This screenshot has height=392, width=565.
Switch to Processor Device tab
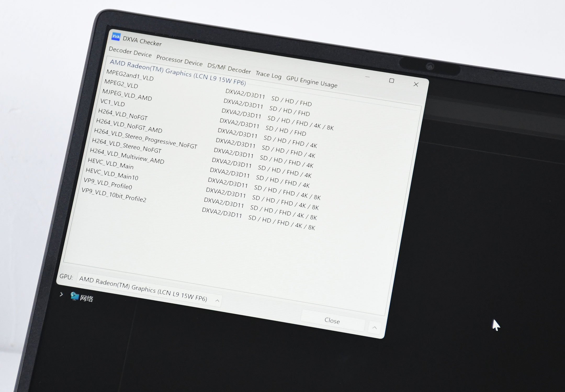coord(179,61)
